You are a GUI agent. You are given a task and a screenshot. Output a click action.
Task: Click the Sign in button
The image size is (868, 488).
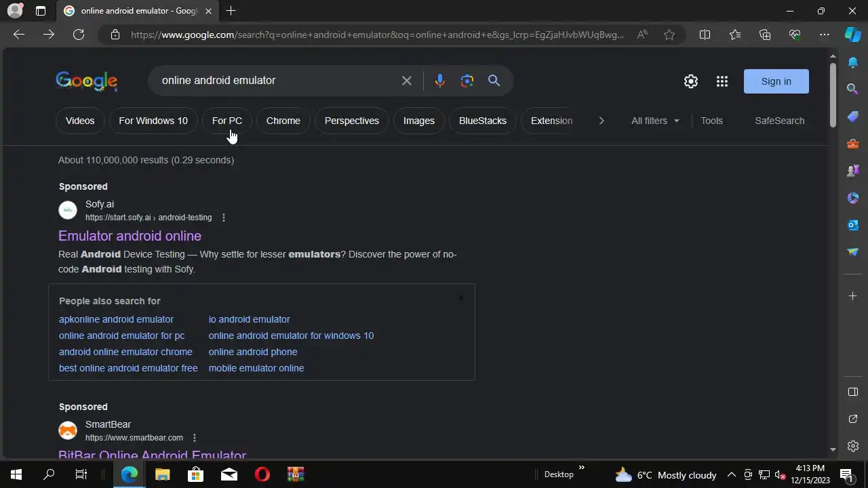click(x=776, y=81)
